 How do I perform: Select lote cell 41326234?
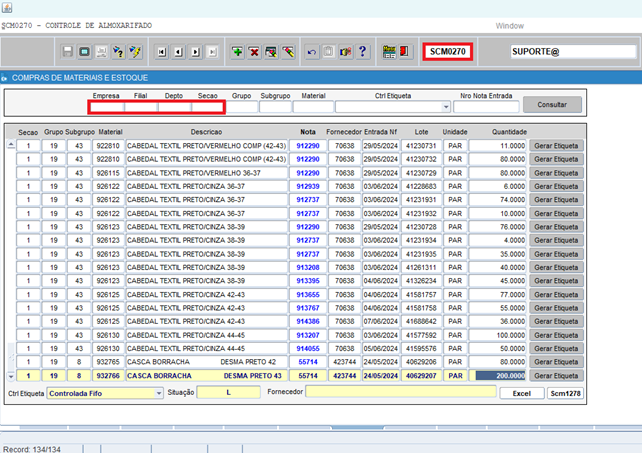(421, 281)
